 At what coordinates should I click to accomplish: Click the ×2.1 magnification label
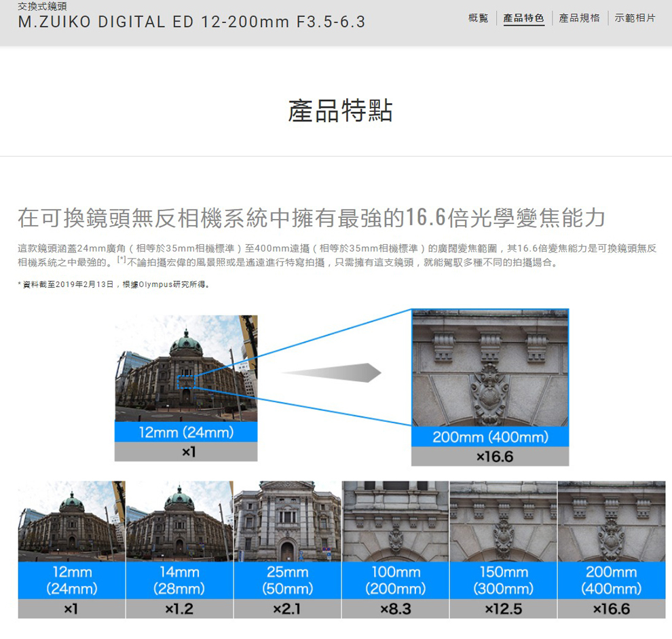pos(286,609)
